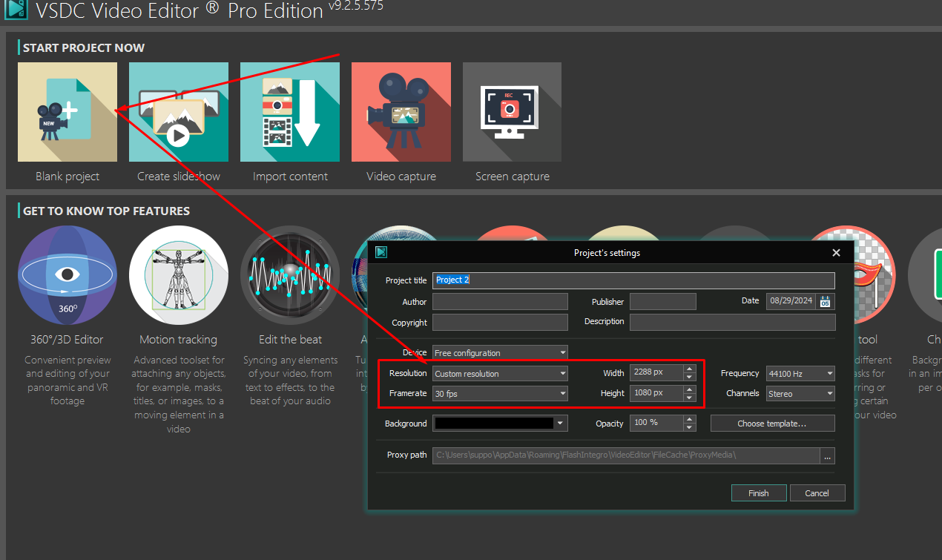Click the Import content label
The height and width of the screenshot is (560, 942).
coord(290,177)
